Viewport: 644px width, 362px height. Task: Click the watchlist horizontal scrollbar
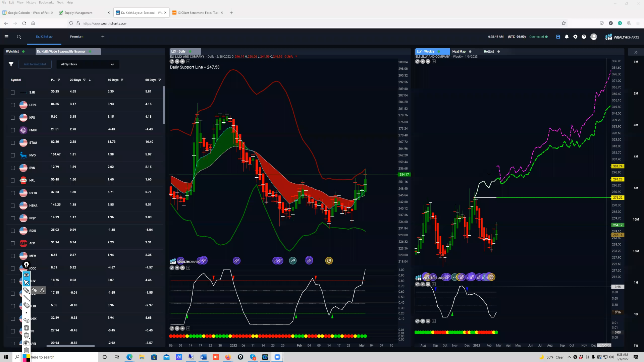click(x=71, y=346)
